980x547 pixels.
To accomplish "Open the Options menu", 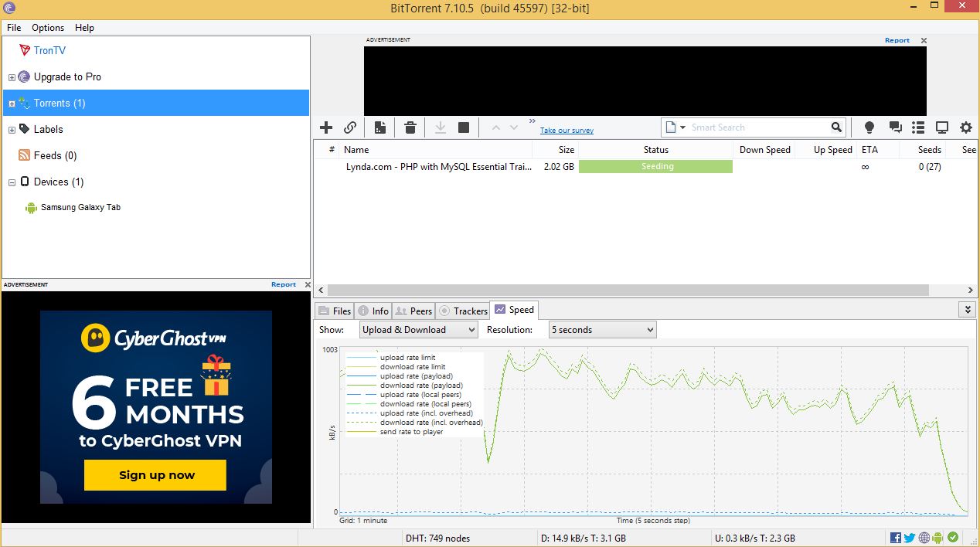I will [x=48, y=28].
